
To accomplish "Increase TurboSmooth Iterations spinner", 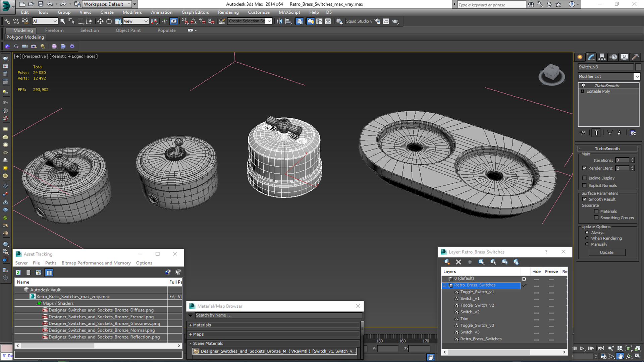I will point(632,159).
